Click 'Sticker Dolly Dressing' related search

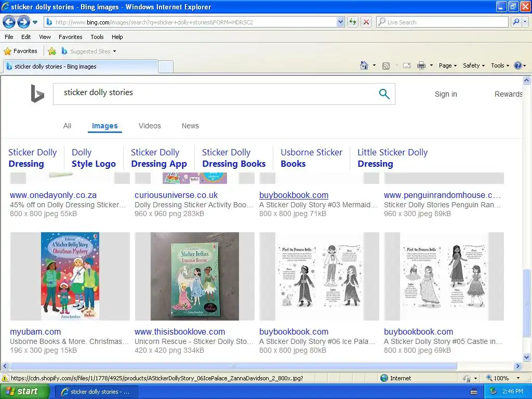pos(33,158)
